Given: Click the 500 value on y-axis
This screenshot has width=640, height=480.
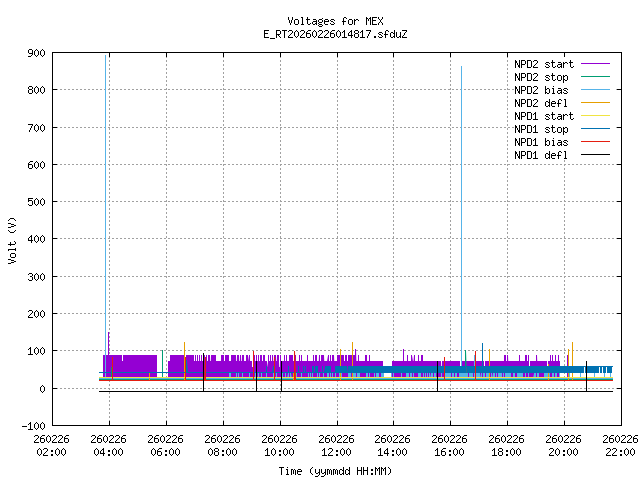Looking at the screenshot, I should pyautogui.click(x=35, y=202).
